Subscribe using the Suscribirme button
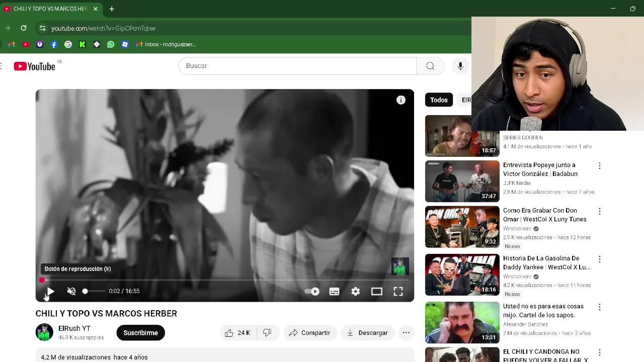The image size is (644, 362). tap(141, 333)
